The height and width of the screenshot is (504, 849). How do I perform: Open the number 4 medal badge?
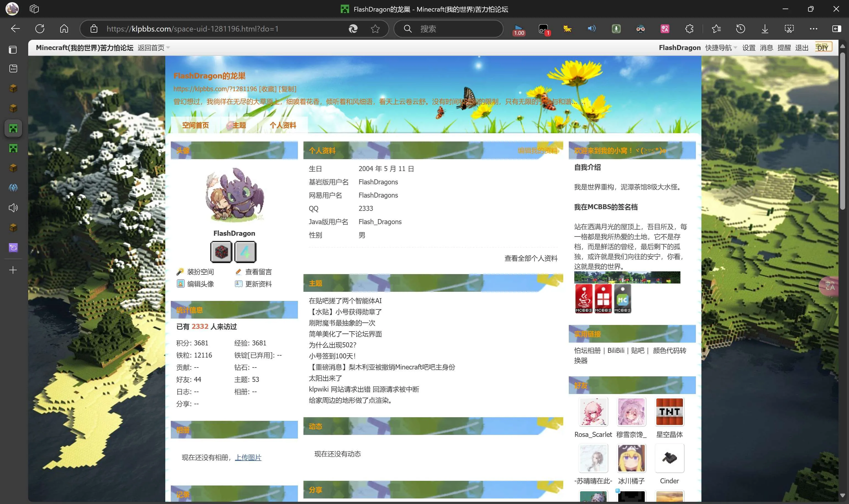tap(245, 252)
